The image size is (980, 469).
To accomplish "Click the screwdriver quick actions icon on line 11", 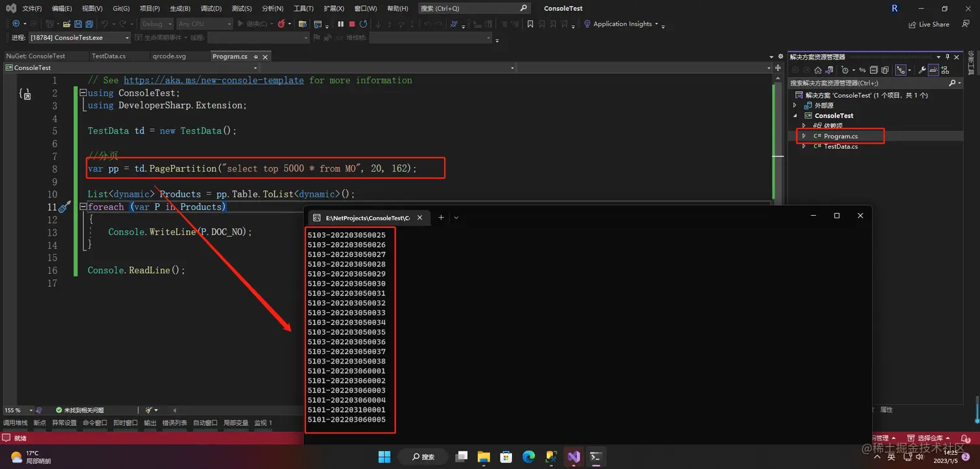I will (x=64, y=207).
